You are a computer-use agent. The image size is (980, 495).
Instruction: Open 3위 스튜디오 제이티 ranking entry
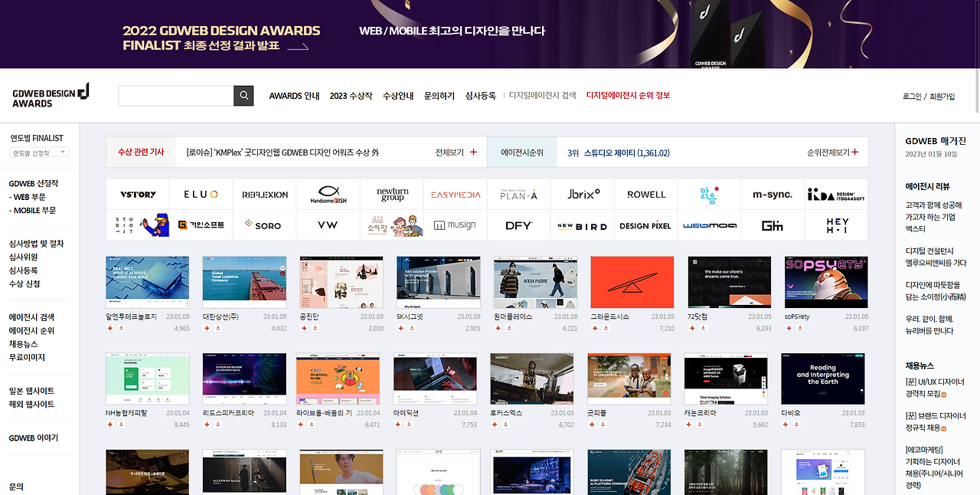(x=619, y=152)
